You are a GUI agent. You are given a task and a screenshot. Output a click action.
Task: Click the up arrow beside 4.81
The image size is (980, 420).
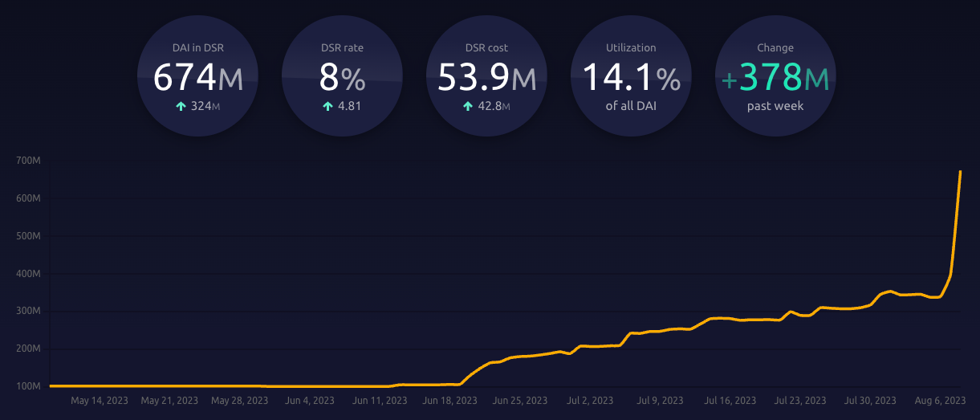327,106
